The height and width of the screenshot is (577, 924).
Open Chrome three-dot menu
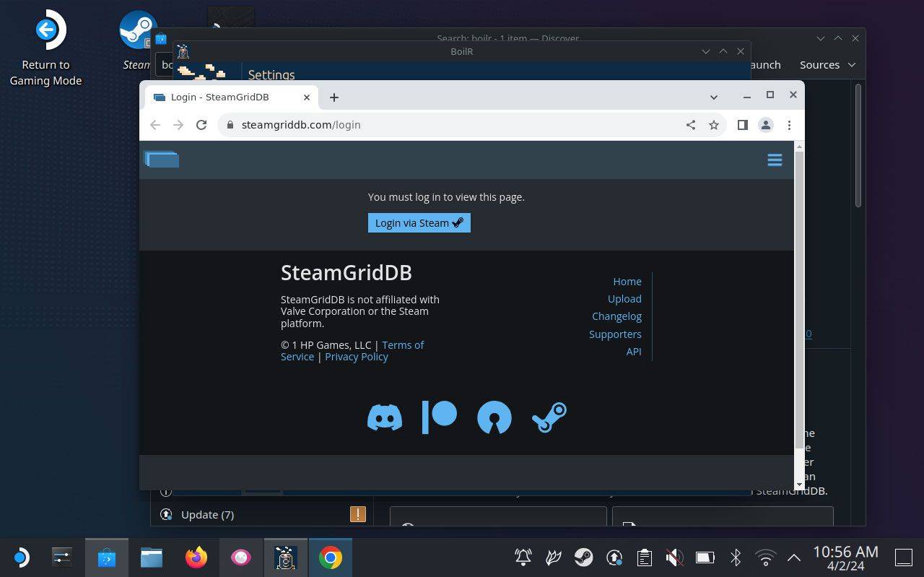click(x=789, y=124)
